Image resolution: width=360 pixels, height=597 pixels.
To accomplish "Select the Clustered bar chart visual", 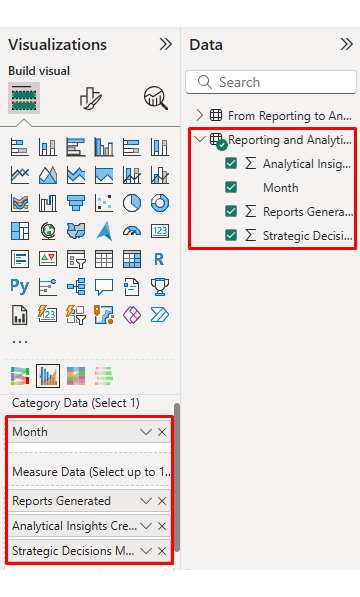I will click(76, 147).
